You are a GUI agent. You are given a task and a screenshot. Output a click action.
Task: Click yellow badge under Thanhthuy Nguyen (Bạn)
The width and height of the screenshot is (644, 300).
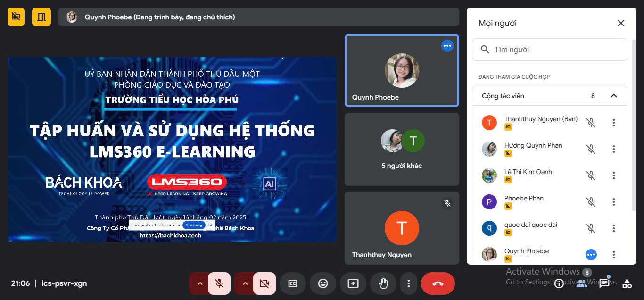pos(508,127)
